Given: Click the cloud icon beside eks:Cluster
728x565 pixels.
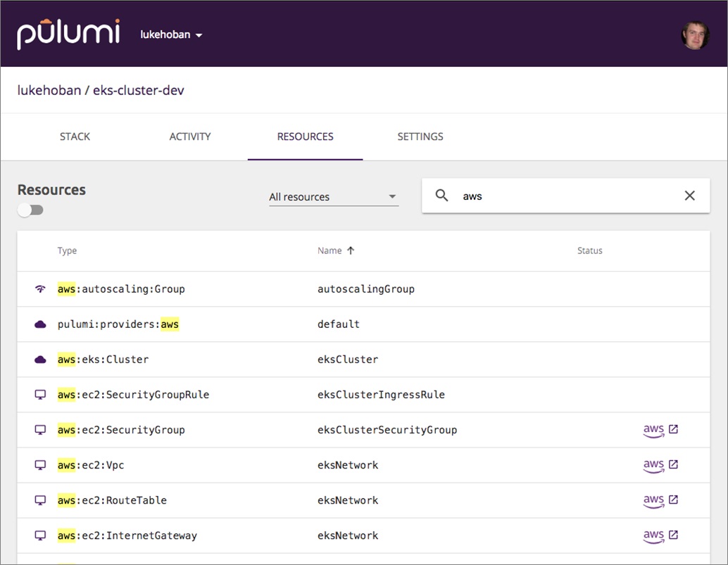Looking at the screenshot, I should click(40, 360).
